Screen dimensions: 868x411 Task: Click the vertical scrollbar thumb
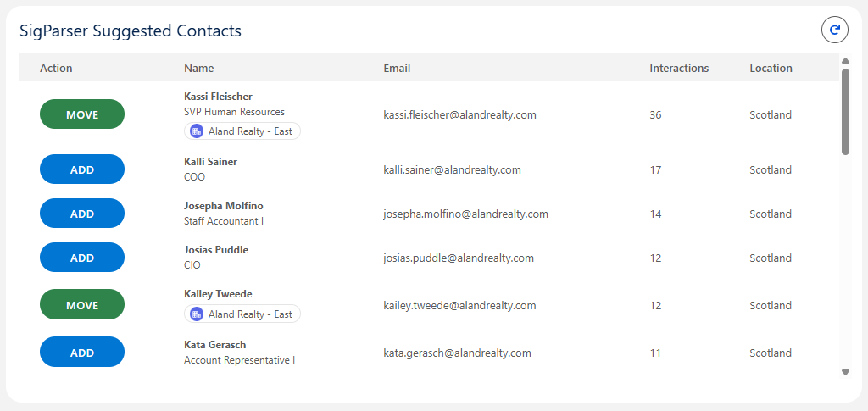click(x=845, y=112)
